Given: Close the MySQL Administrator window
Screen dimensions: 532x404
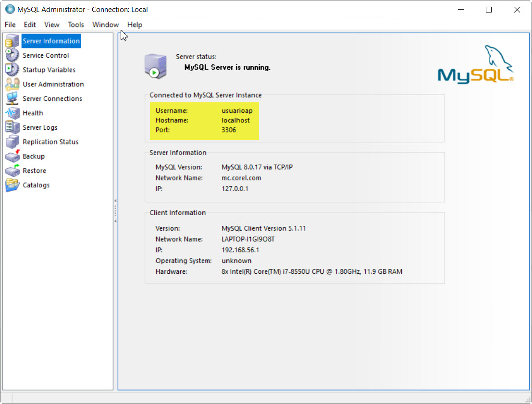Looking at the screenshot, I should (517, 10).
